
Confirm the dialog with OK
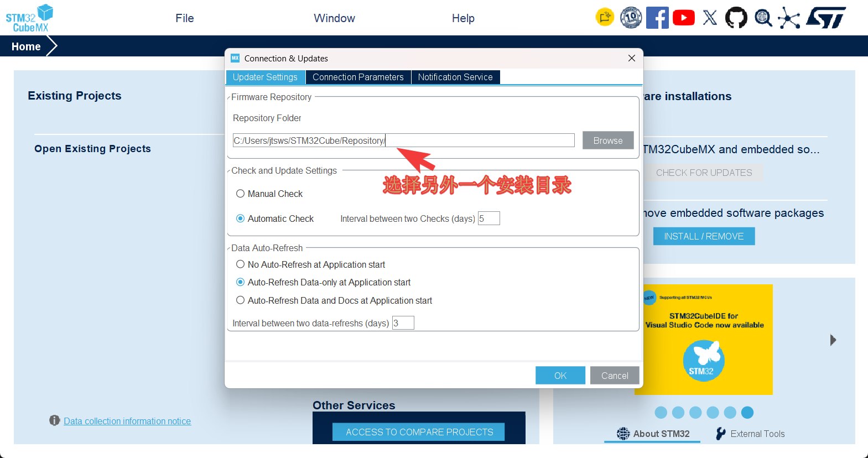(x=560, y=376)
